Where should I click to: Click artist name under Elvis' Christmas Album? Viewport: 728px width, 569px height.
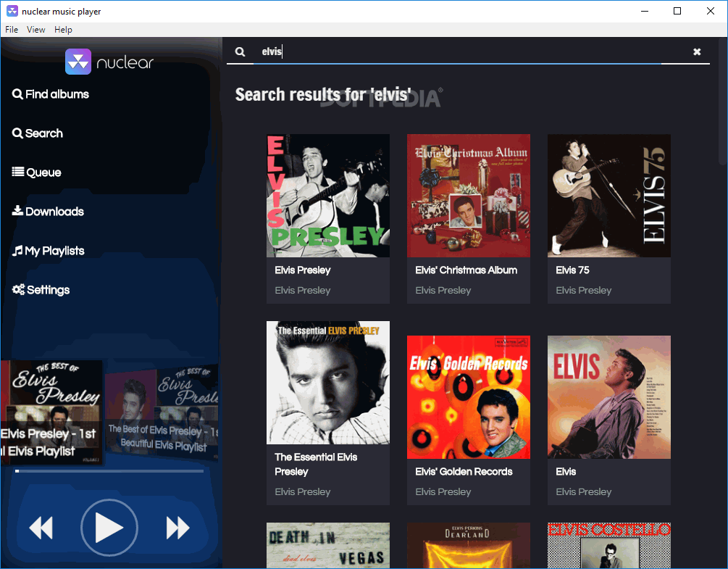click(x=443, y=291)
